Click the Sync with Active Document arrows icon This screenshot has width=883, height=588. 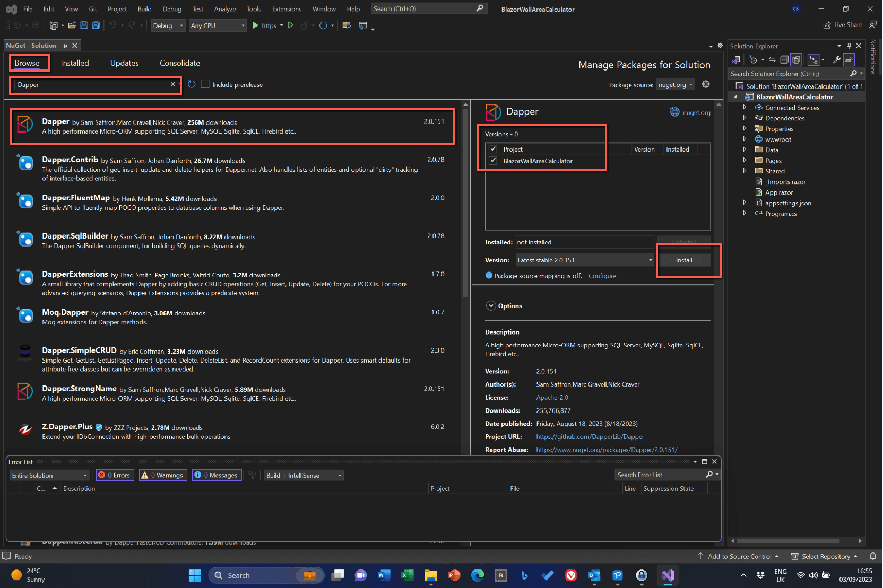click(x=772, y=60)
